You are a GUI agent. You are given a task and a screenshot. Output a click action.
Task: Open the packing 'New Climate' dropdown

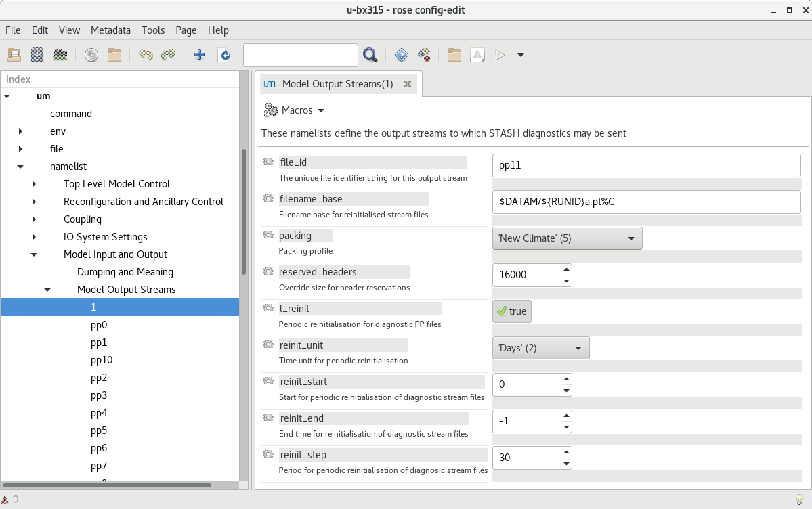click(566, 238)
